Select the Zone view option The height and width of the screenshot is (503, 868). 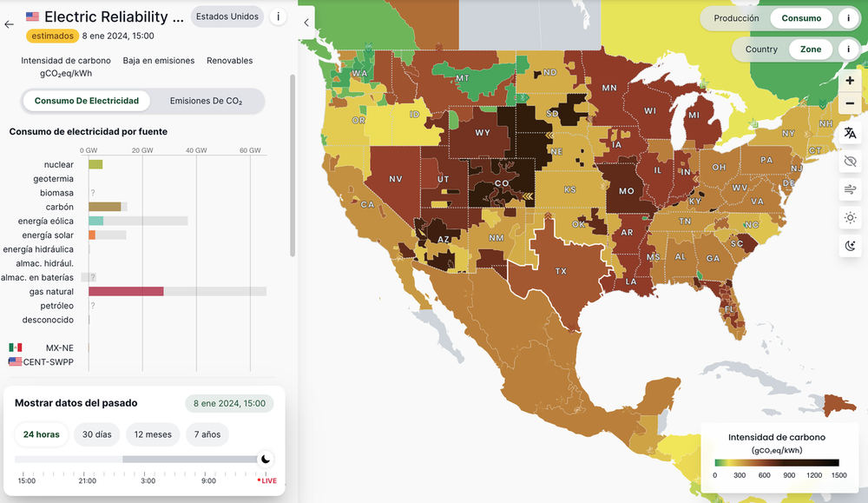pyautogui.click(x=810, y=50)
